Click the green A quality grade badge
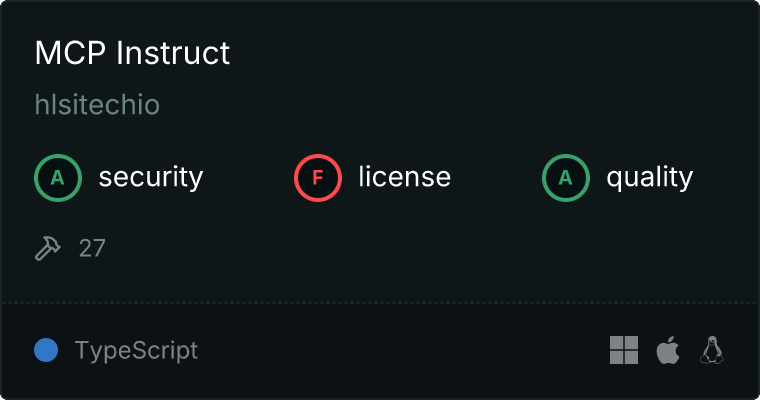 click(x=566, y=178)
